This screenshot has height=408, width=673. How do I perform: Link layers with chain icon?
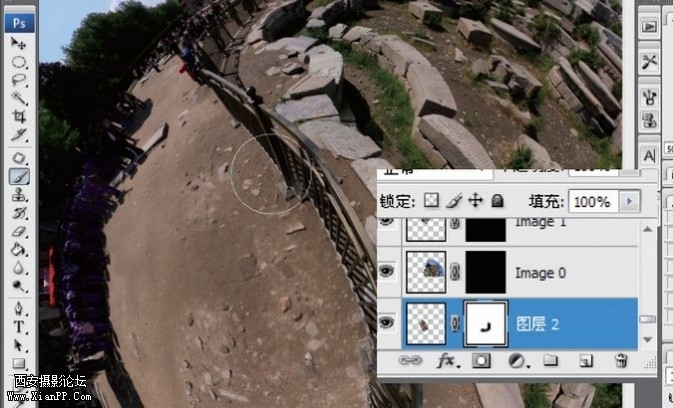[x=410, y=361]
